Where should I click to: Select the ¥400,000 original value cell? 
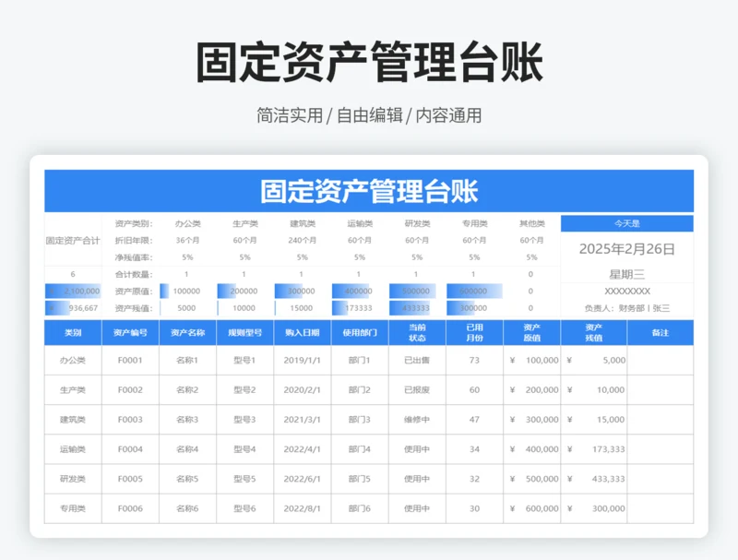(x=532, y=449)
